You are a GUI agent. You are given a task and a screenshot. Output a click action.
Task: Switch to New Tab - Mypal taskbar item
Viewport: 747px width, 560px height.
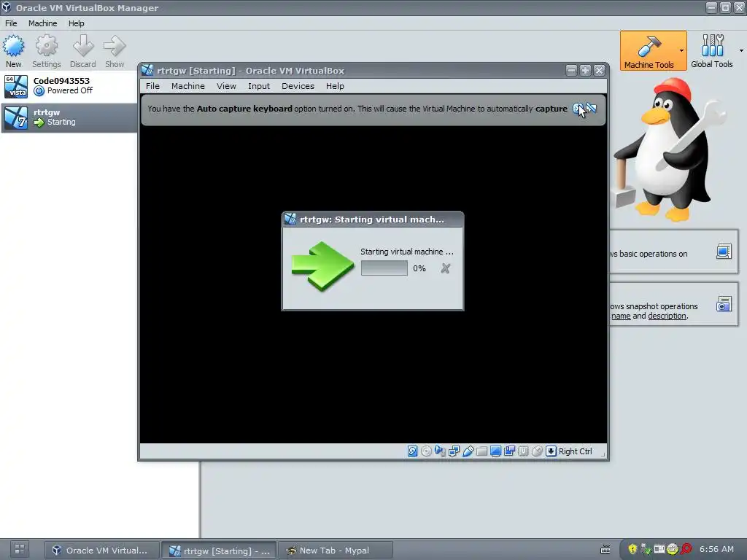(x=334, y=551)
